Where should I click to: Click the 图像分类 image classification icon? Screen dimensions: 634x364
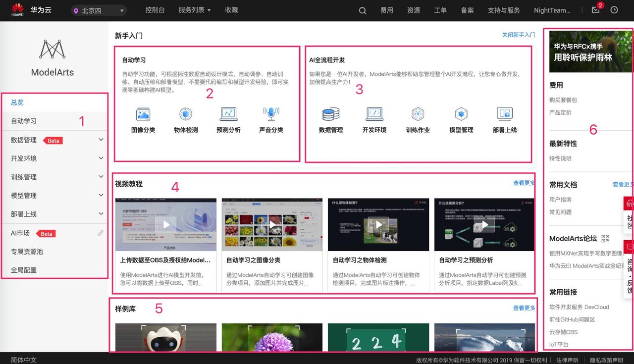tap(143, 114)
